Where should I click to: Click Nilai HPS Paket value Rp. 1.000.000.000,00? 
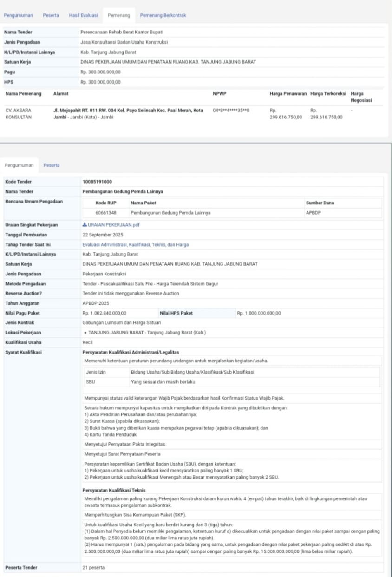[259, 313]
